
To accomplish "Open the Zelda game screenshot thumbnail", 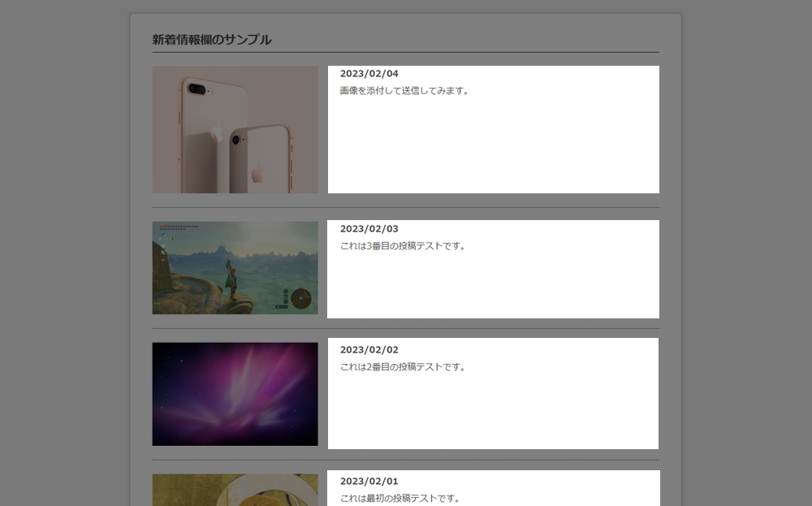I will click(235, 268).
